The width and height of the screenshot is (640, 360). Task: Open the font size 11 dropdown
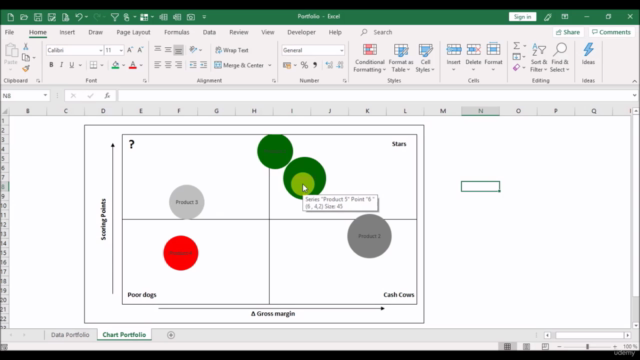pyautogui.click(x=121, y=50)
